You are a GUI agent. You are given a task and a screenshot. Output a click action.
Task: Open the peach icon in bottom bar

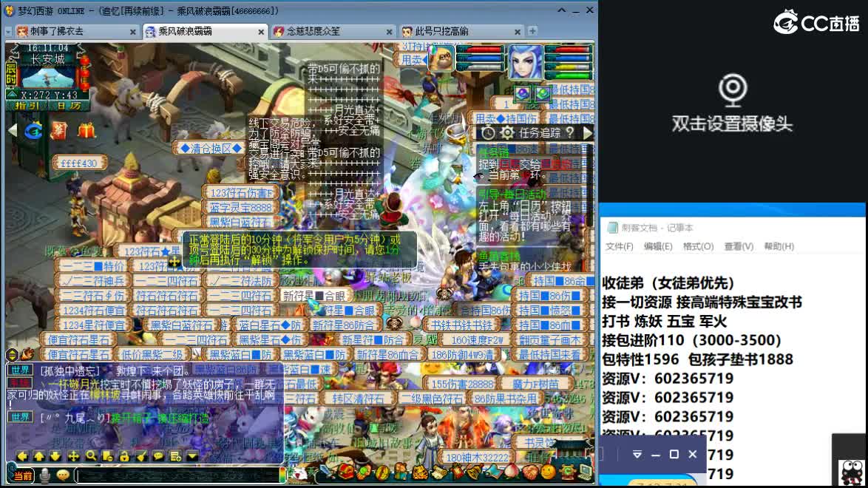(x=512, y=472)
